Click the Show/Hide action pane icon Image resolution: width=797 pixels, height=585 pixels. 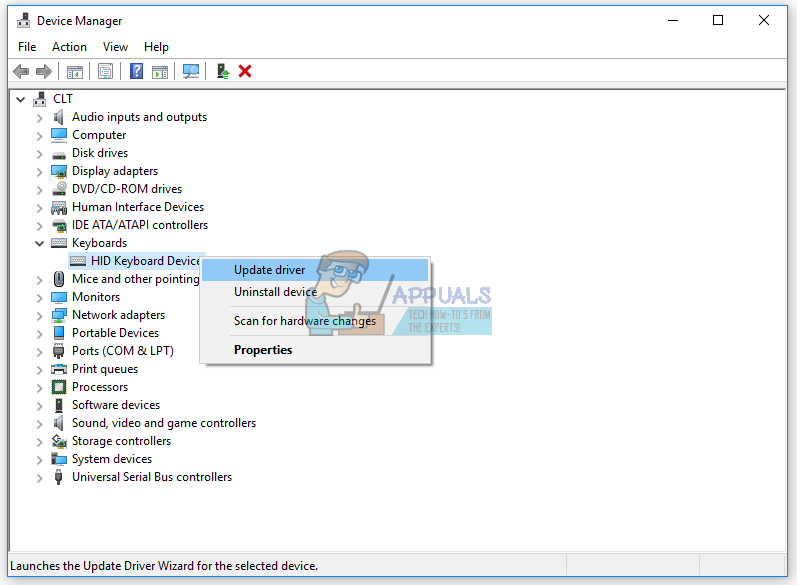[160, 72]
